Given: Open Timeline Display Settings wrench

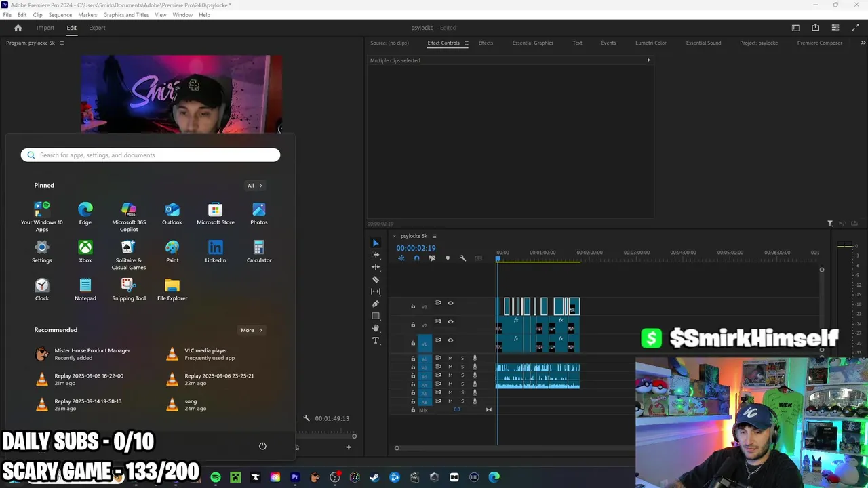Looking at the screenshot, I should (463, 258).
